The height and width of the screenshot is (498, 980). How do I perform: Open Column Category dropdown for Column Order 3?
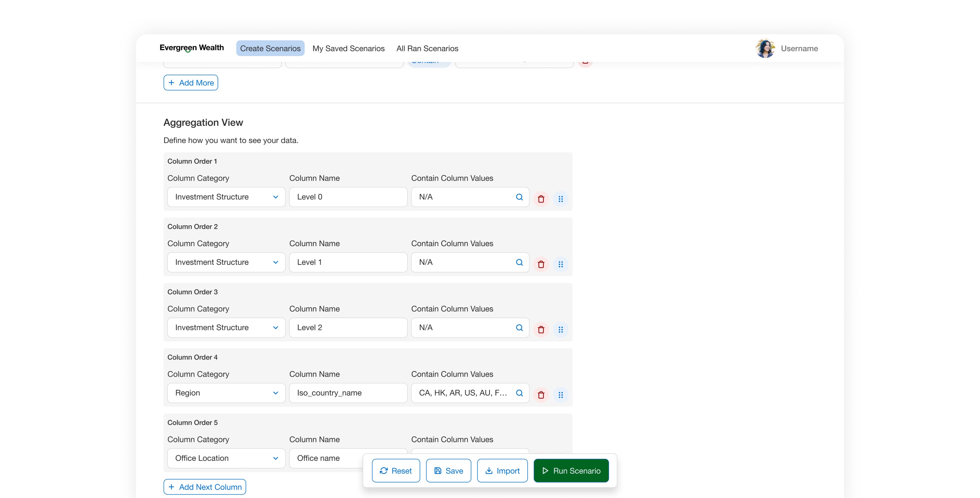coord(226,328)
